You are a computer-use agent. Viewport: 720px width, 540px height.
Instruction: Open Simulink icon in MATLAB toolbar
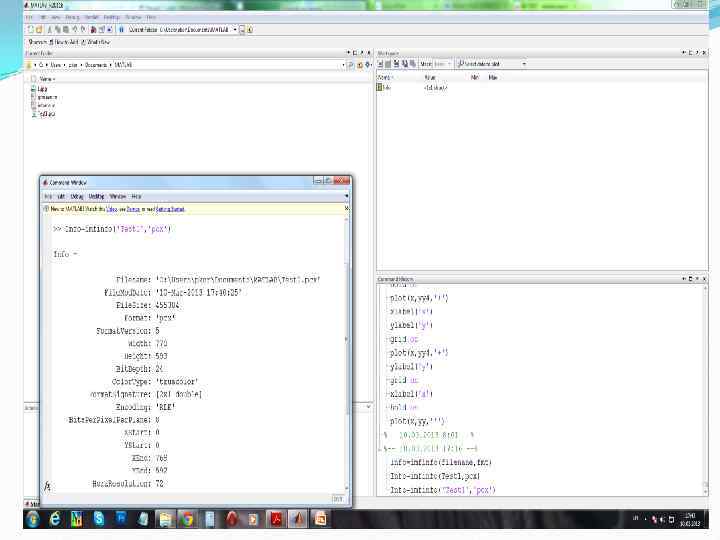93,29
